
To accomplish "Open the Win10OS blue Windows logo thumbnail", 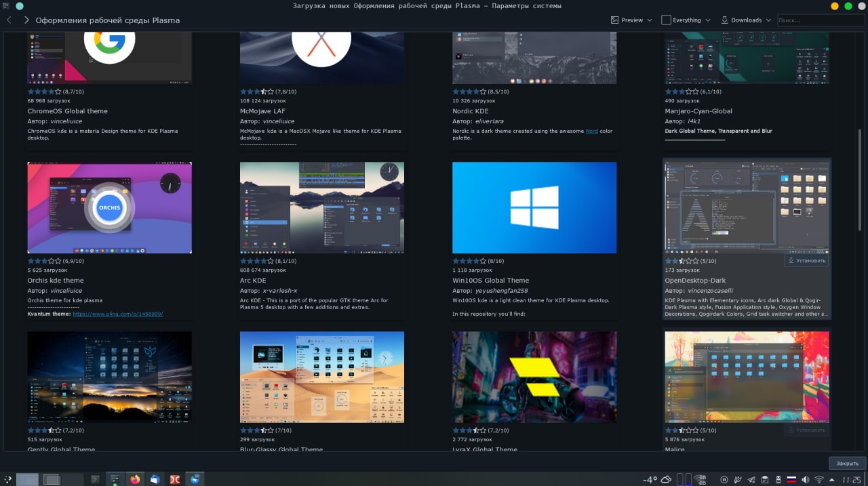I will [x=534, y=207].
